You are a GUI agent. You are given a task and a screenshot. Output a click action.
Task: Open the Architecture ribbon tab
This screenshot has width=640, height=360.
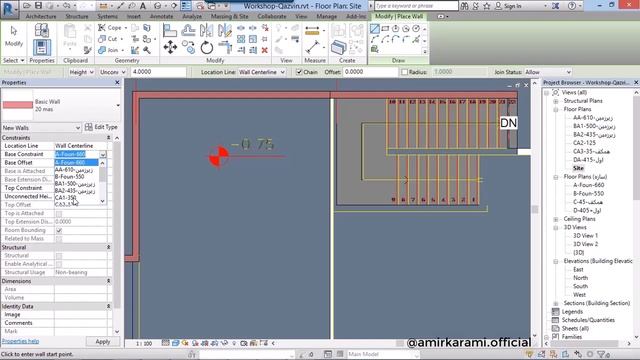click(41, 16)
